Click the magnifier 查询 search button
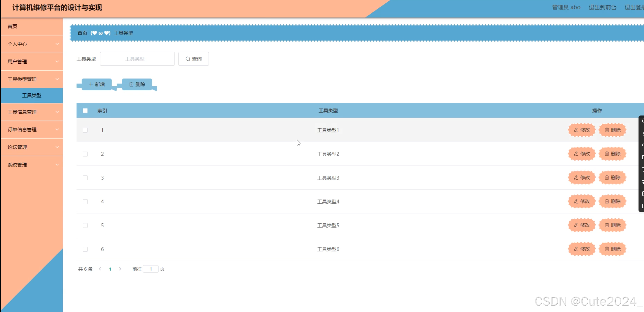644x312 pixels. pos(193,59)
